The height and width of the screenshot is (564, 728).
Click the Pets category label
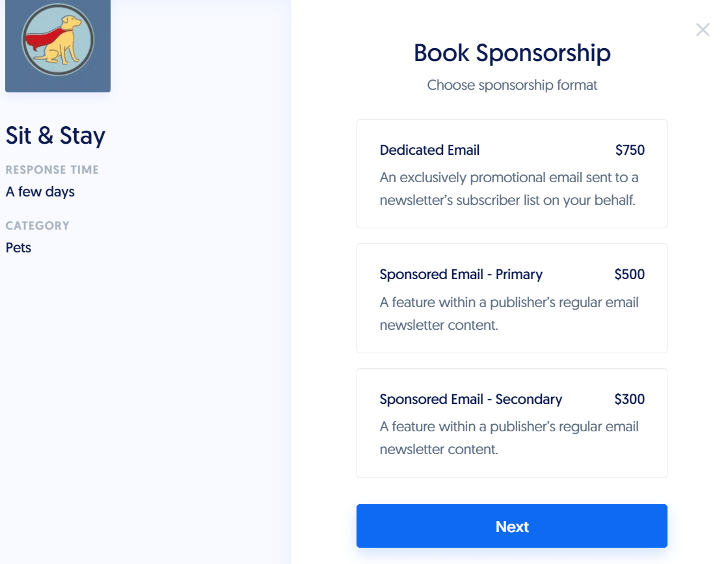[x=18, y=248]
